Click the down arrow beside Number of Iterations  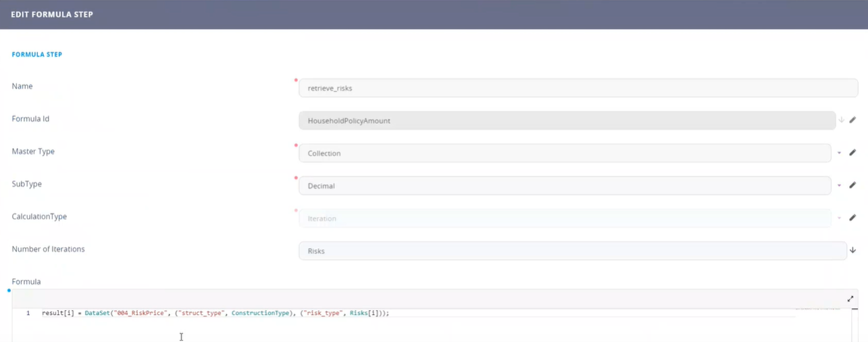[x=852, y=250]
